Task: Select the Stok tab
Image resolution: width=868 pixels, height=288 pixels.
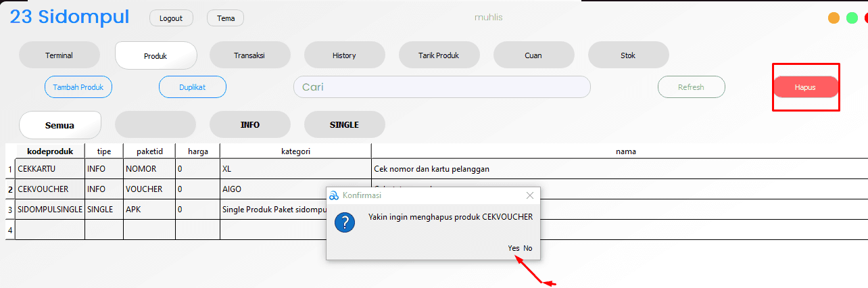Action: click(628, 55)
